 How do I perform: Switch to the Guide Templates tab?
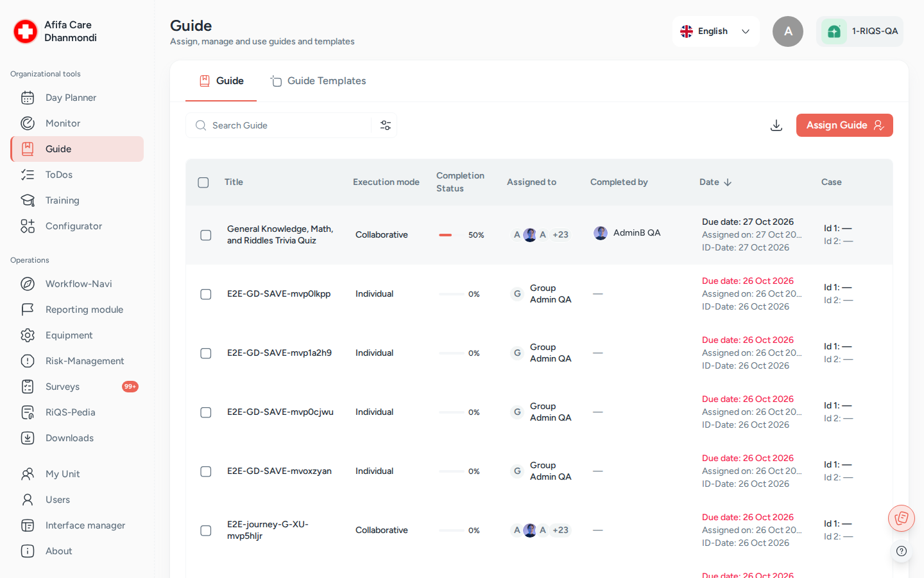[318, 81]
